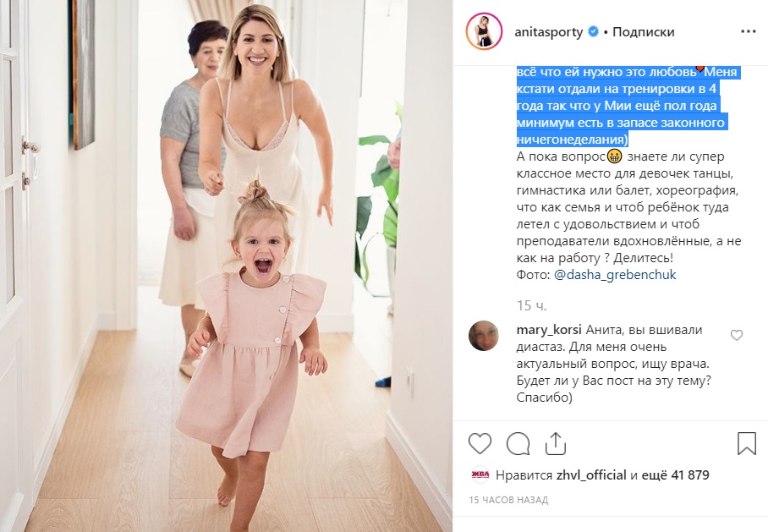
Task: Share the post using the share icon
Action: tap(556, 443)
